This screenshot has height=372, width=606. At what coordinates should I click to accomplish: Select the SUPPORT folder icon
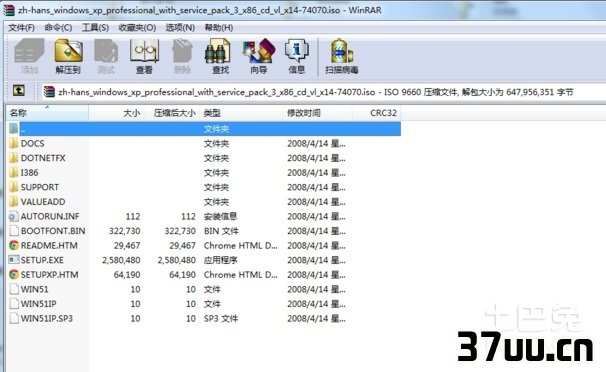14,187
